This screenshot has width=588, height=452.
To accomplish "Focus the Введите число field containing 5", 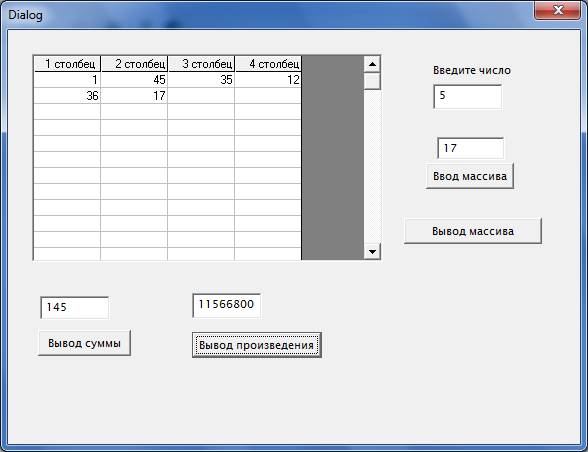I will (468, 97).
